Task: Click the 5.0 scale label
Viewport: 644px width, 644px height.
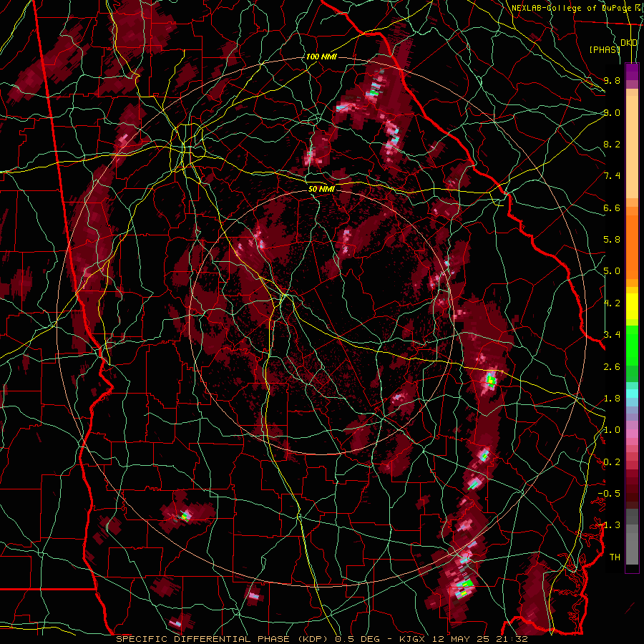Action: (x=612, y=271)
